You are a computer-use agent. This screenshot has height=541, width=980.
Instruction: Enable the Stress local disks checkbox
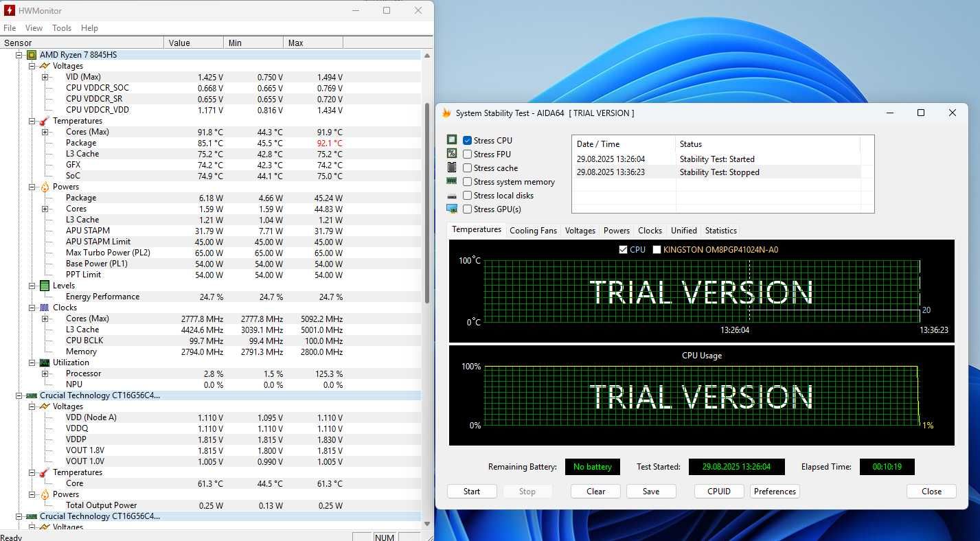click(x=468, y=195)
